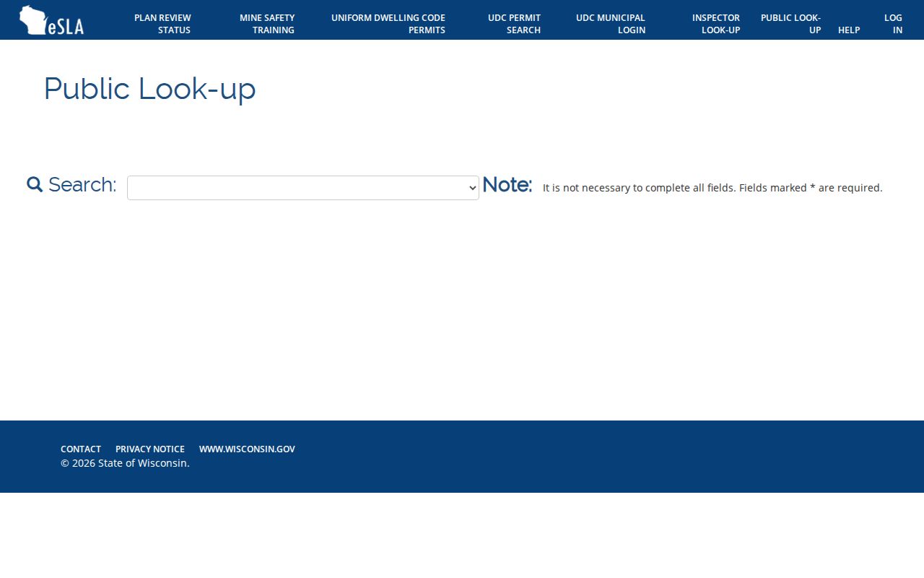Click the eSLA Wisconsin logo

[51, 20]
